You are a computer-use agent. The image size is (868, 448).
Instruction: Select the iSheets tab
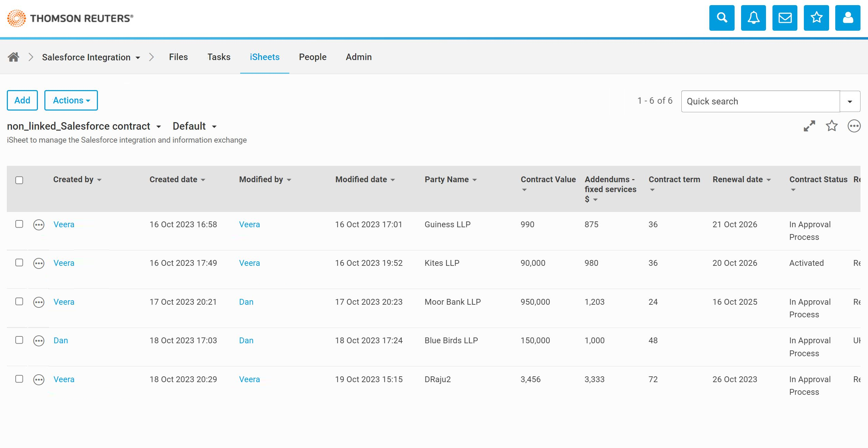[x=264, y=57]
